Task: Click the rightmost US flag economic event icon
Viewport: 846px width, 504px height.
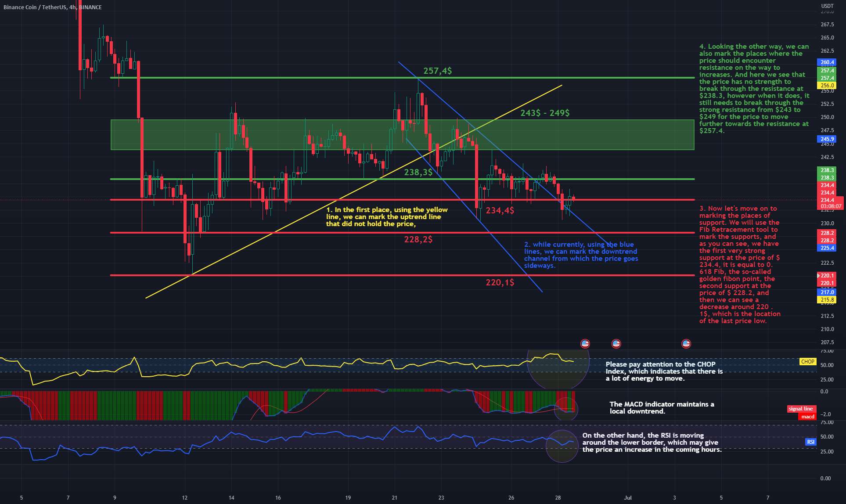Action: (686, 344)
